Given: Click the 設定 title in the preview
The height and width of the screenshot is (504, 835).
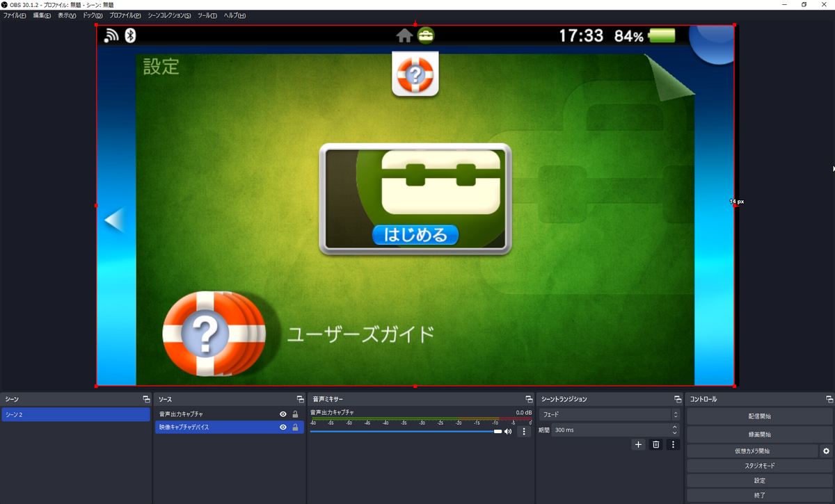Looking at the screenshot, I should pyautogui.click(x=161, y=67).
